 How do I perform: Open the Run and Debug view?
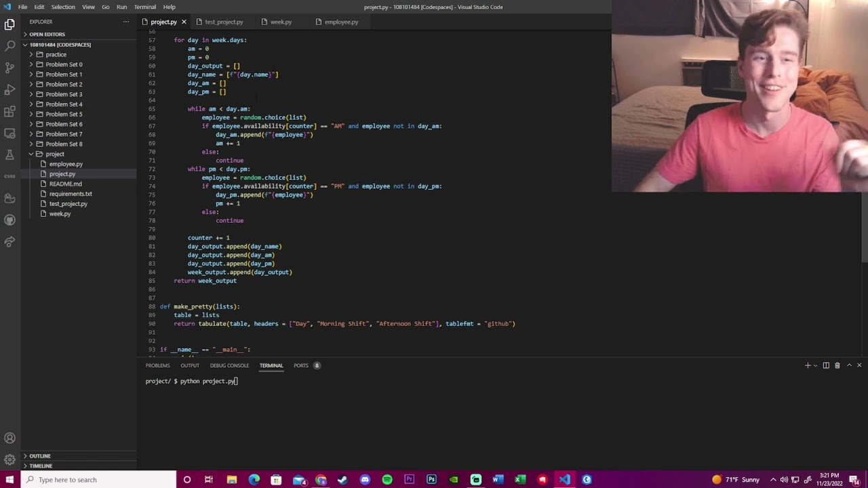click(x=9, y=89)
